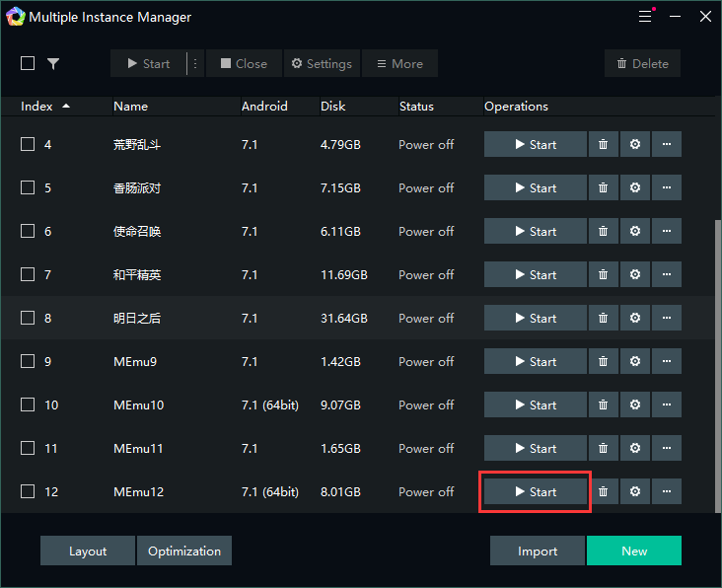The width and height of the screenshot is (722, 588).
Task: Click the filter funnel icon
Action: [53, 64]
